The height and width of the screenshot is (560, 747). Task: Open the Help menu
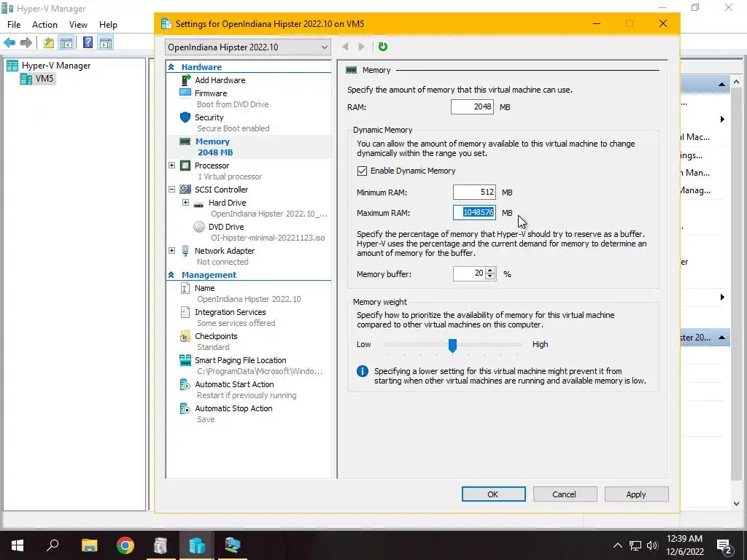point(108,25)
